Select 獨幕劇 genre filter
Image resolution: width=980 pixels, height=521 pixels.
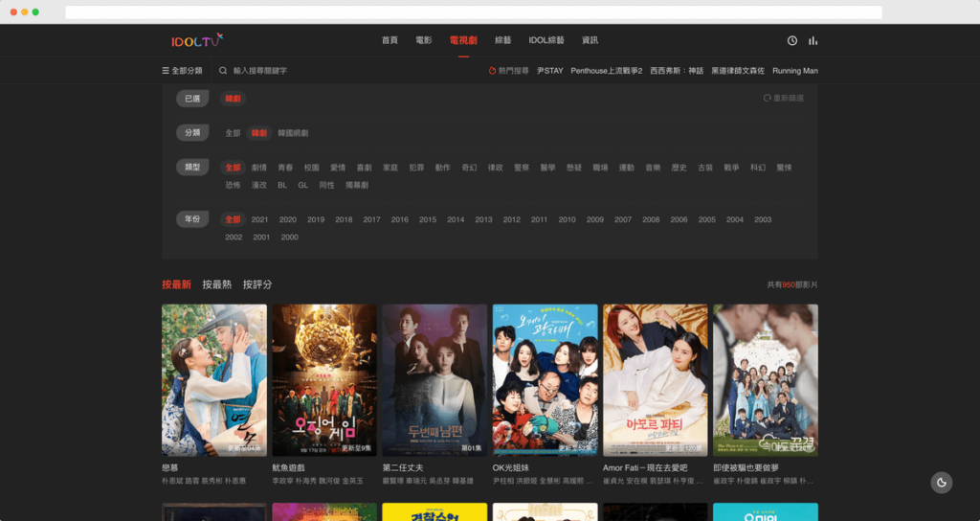(357, 185)
